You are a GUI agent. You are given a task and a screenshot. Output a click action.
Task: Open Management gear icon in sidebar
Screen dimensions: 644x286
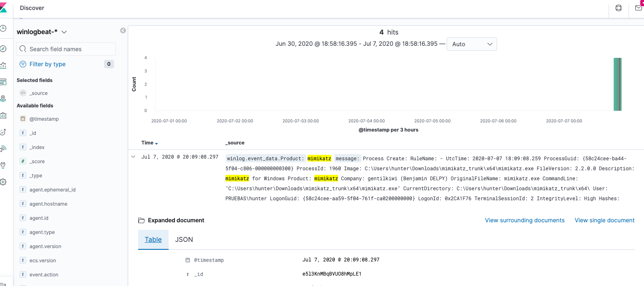click(3, 182)
